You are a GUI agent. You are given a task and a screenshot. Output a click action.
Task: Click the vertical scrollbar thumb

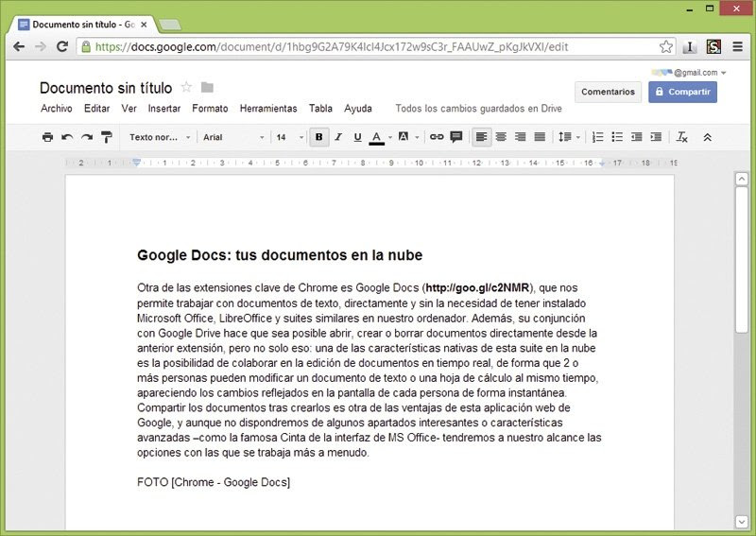(742, 260)
